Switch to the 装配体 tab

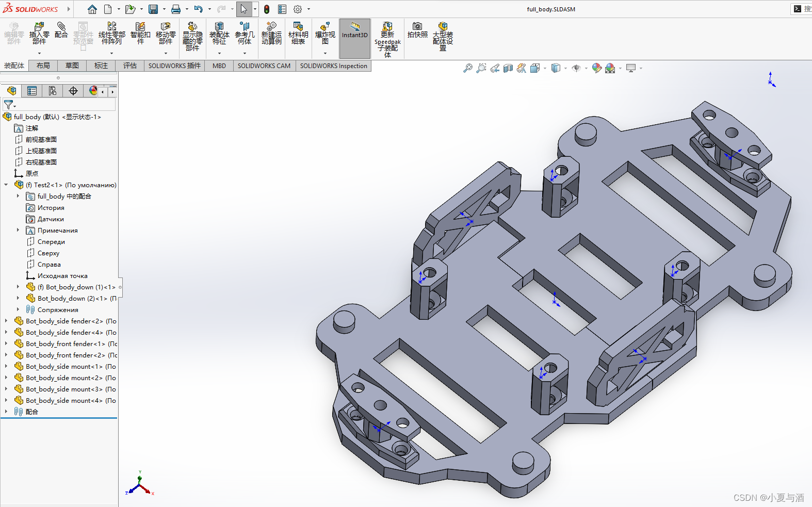tap(14, 66)
